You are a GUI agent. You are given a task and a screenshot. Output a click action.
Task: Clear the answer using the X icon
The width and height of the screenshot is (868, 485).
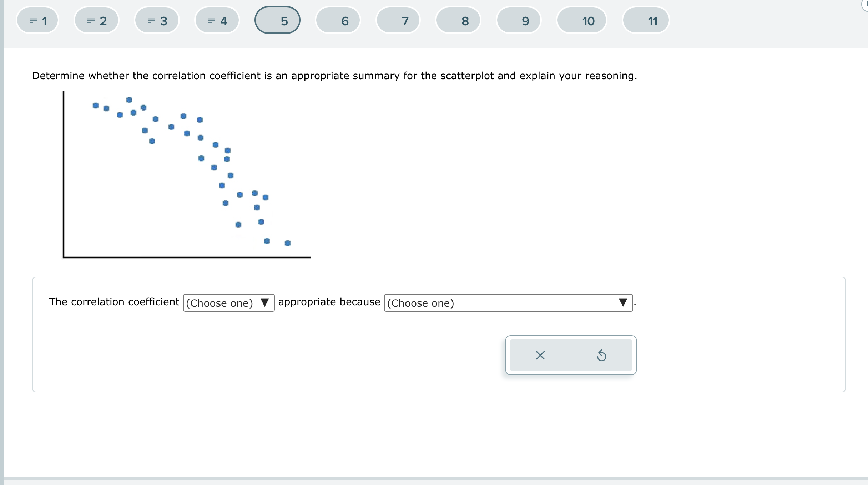pyautogui.click(x=540, y=355)
